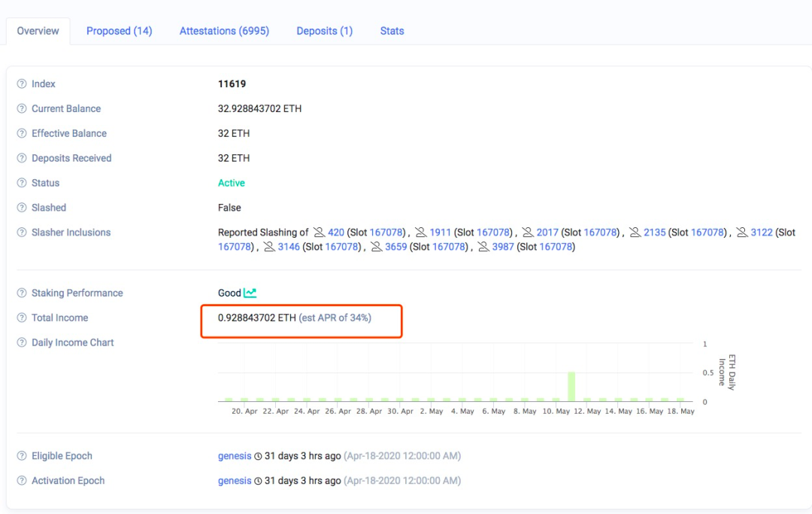Image resolution: width=812 pixels, height=514 pixels.
Task: Click the genesis link for Eligible Epoch
Action: [x=235, y=455]
